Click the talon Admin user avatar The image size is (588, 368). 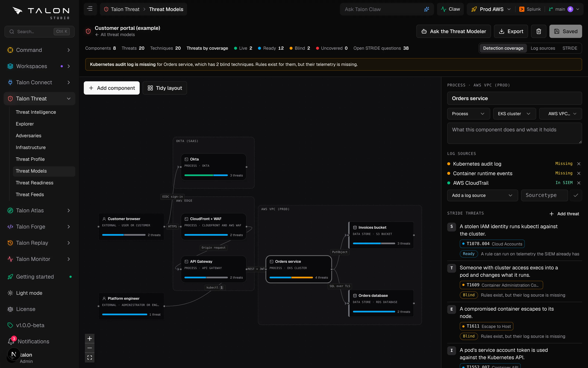(14, 355)
